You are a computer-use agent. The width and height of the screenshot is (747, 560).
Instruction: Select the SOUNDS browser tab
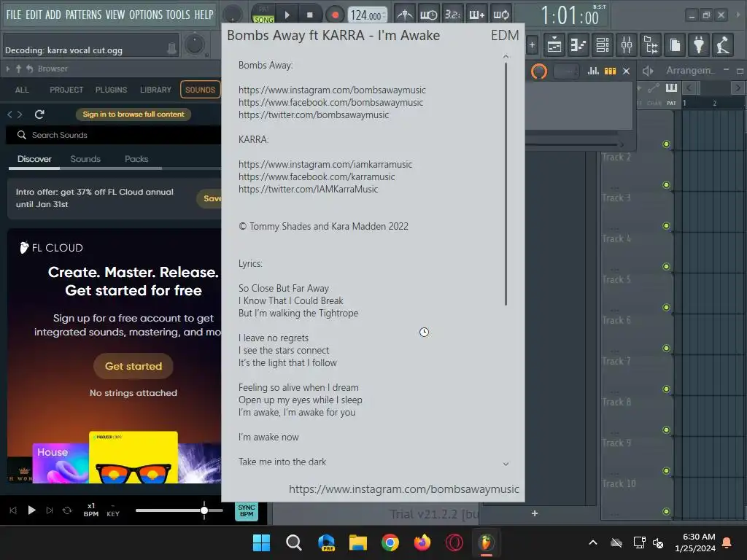click(x=200, y=90)
